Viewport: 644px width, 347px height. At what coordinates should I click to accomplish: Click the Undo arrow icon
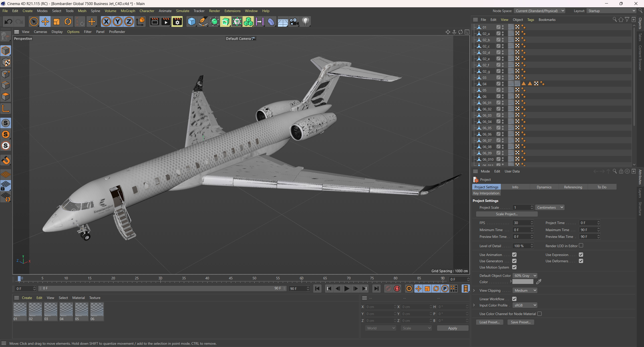click(9, 22)
